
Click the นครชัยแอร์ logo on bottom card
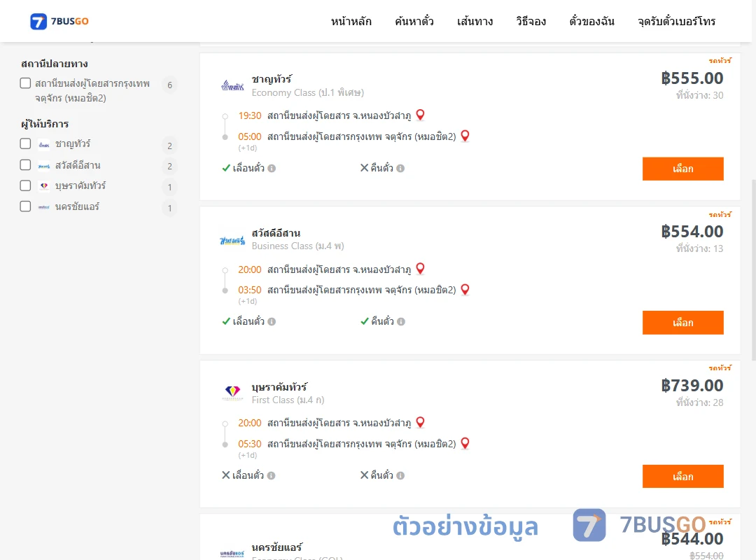(232, 554)
